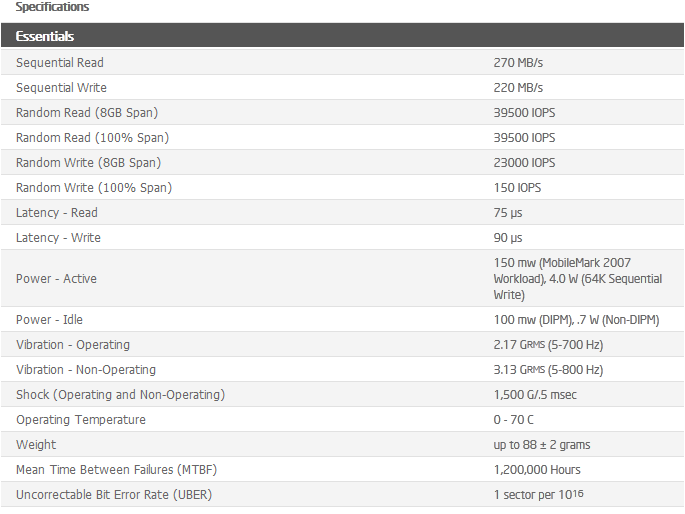Click the Operating Temperature label
Viewport: 685px width, 514px height.
[81, 420]
